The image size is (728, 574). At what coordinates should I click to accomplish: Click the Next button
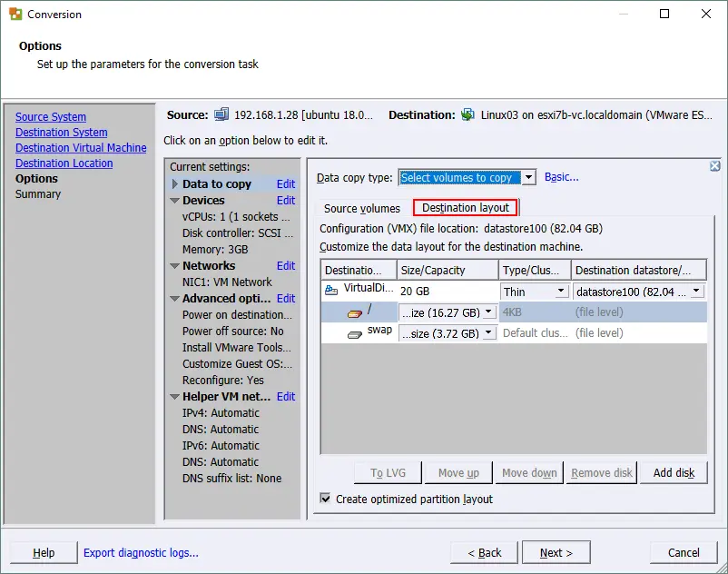coord(556,552)
